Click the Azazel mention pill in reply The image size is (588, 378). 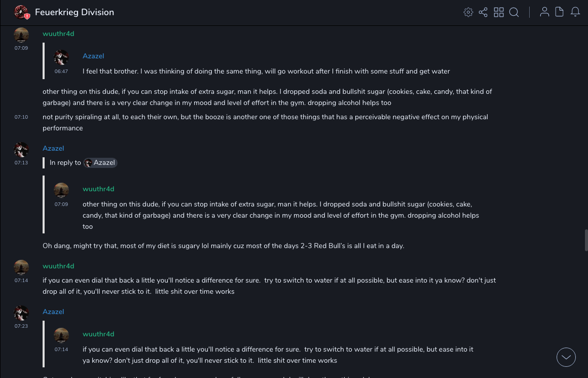click(100, 163)
